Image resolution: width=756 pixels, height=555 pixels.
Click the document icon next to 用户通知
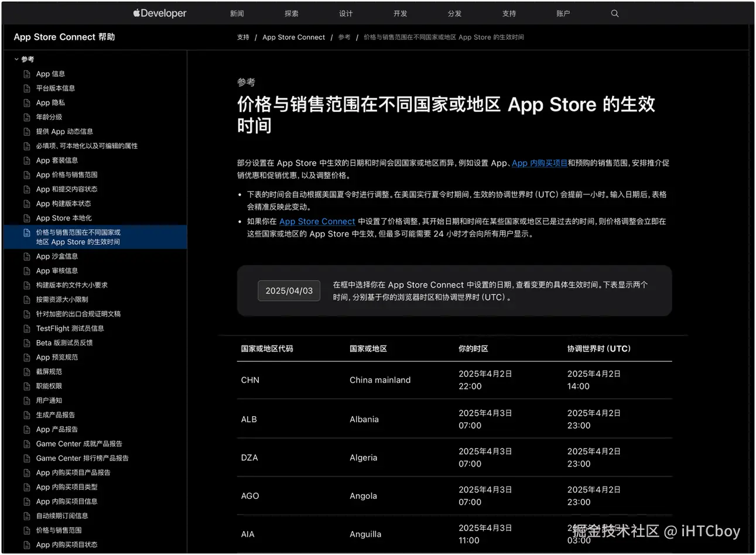click(x=27, y=400)
